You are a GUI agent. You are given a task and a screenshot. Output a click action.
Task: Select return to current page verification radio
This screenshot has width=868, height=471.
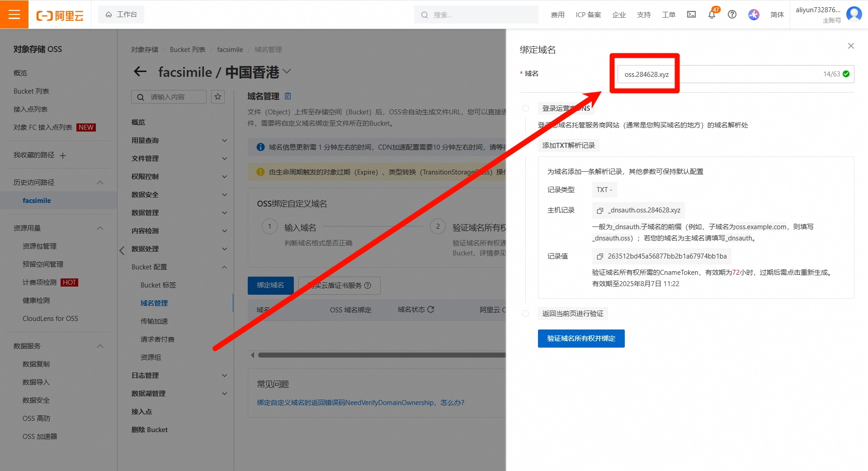tap(525, 313)
